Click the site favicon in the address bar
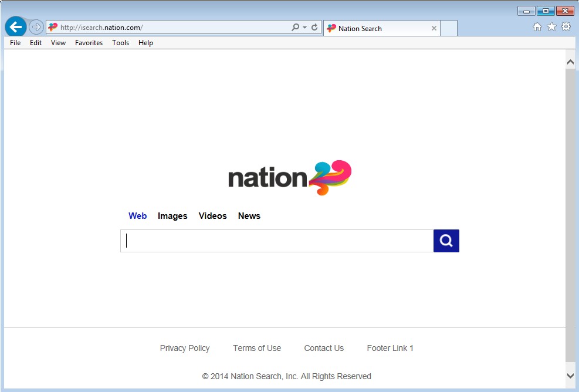579x392 pixels. (x=53, y=28)
